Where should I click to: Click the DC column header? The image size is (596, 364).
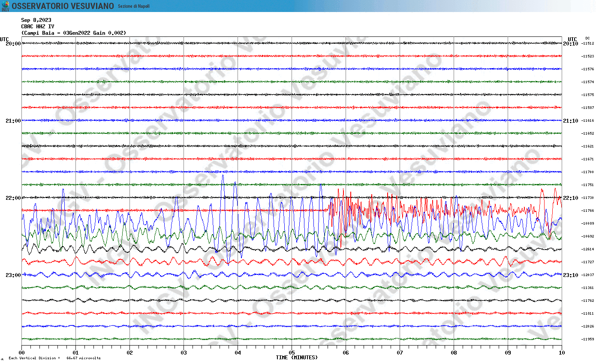[587, 38]
